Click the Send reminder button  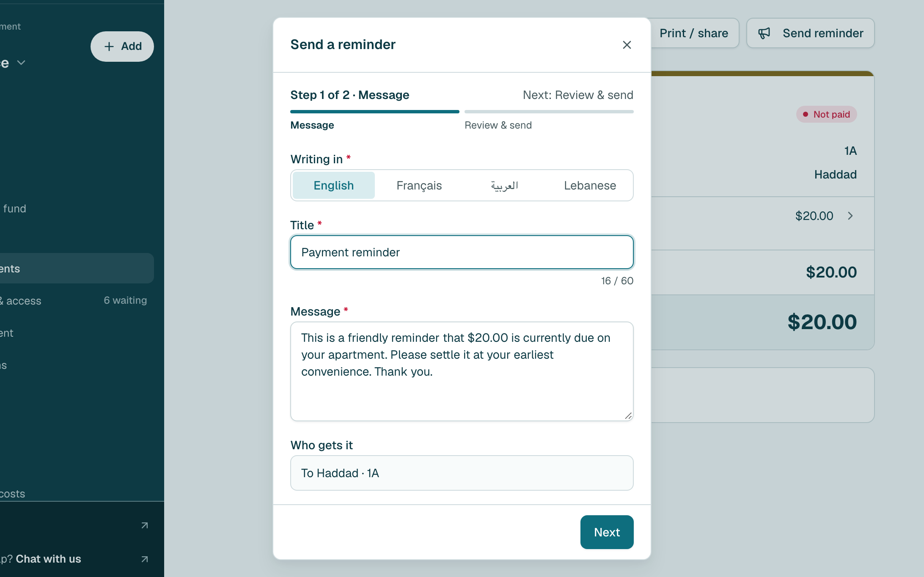tap(810, 33)
